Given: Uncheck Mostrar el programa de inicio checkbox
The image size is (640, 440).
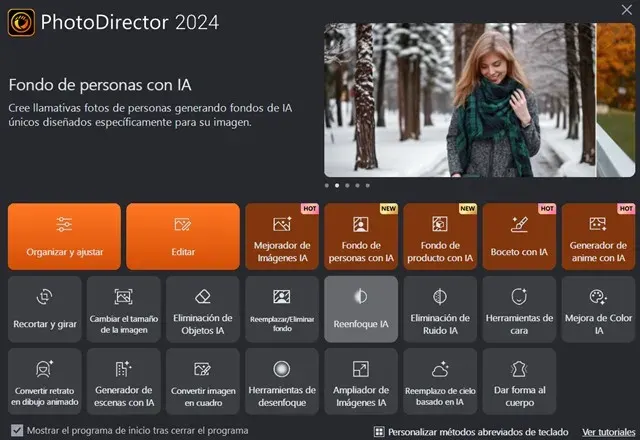Looking at the screenshot, I should tap(17, 430).
